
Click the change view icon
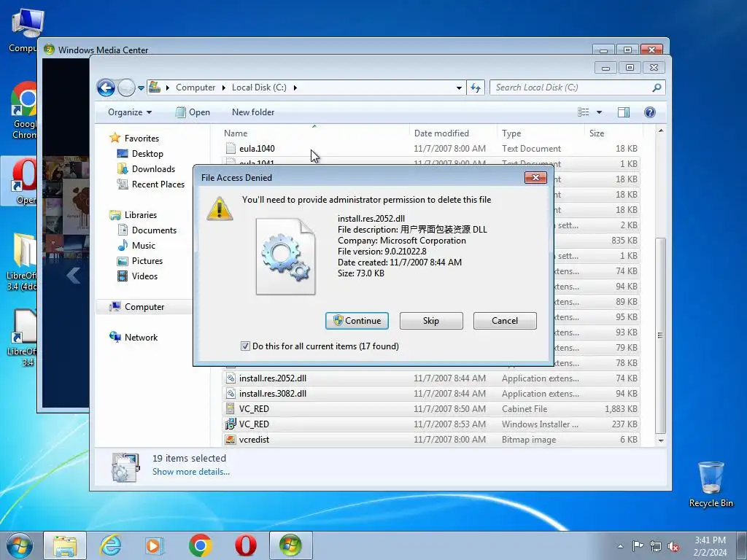click(584, 112)
